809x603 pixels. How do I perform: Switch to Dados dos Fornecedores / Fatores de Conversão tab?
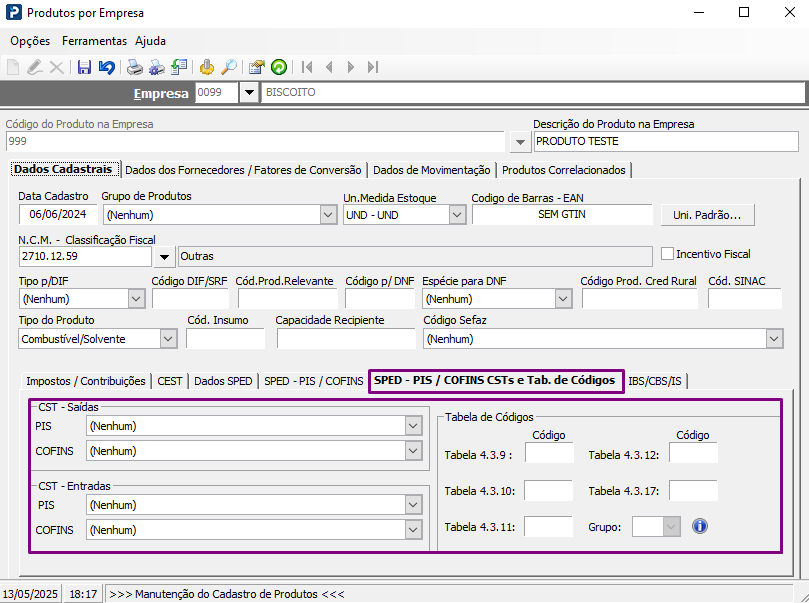pyautogui.click(x=243, y=170)
